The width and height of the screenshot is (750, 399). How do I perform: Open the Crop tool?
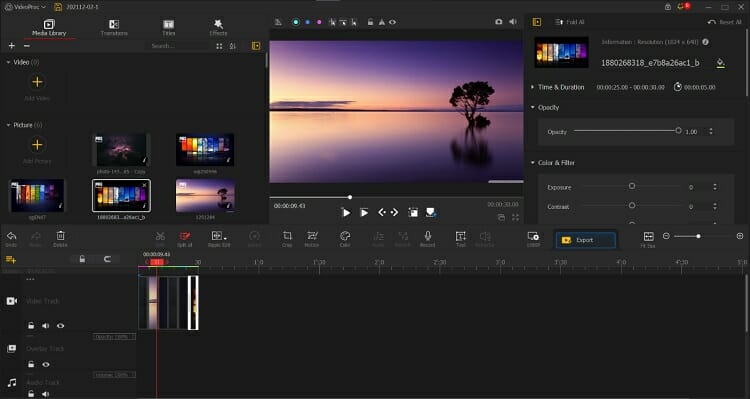click(287, 236)
